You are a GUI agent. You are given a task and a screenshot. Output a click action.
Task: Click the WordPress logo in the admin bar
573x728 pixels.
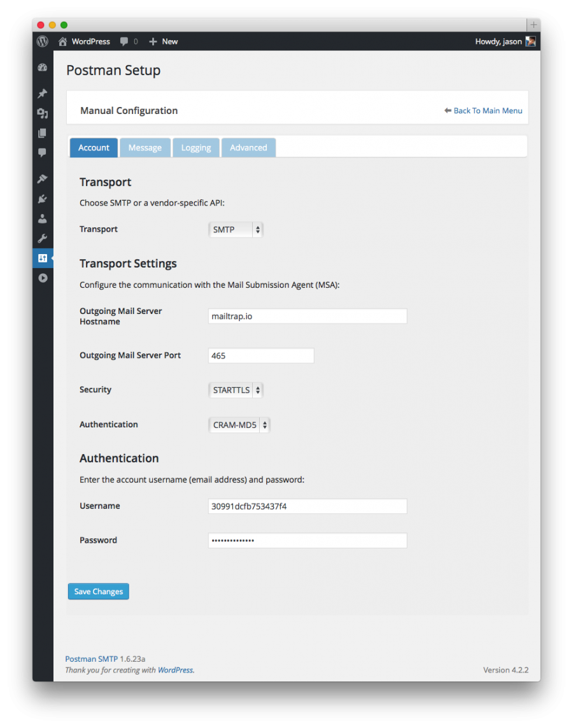click(x=42, y=41)
